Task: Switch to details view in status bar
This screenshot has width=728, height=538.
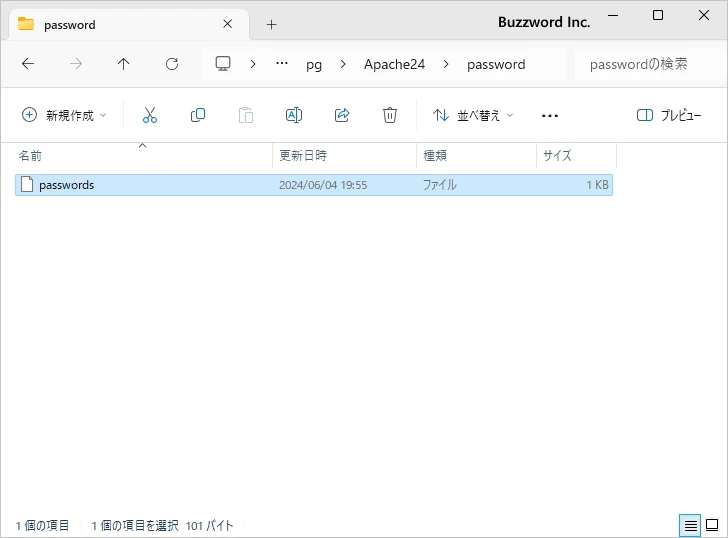Action: (x=690, y=524)
